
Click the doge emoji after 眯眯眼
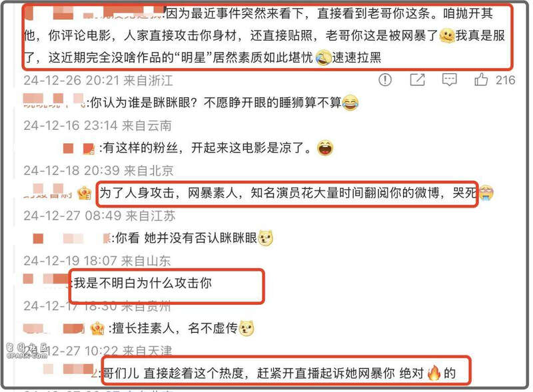coord(266,238)
